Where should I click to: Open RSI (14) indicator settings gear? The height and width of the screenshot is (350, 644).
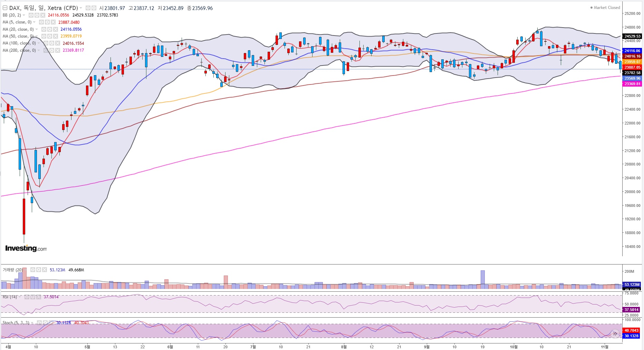coord(32,297)
